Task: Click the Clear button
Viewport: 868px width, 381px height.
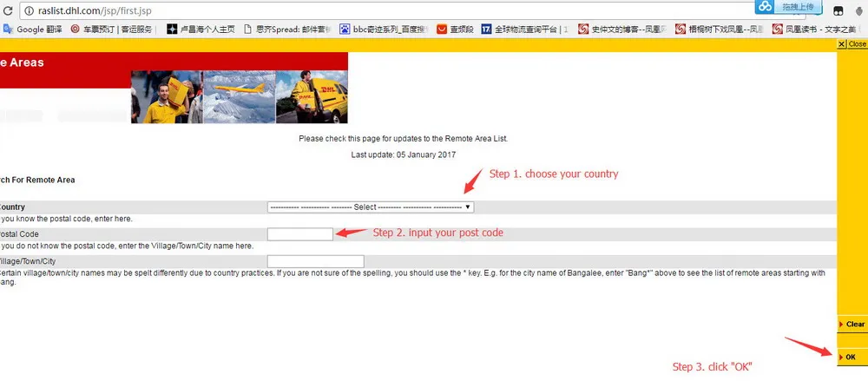Action: 852,324
